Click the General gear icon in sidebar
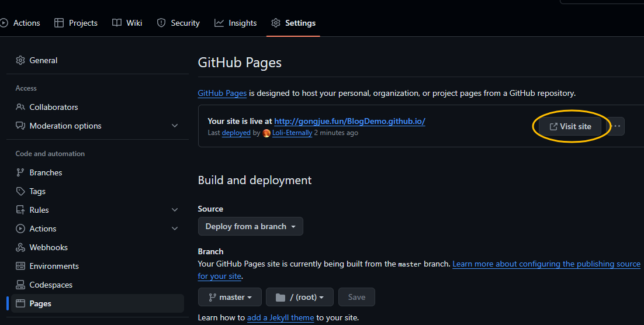Image resolution: width=644 pixels, height=325 pixels. tap(20, 60)
